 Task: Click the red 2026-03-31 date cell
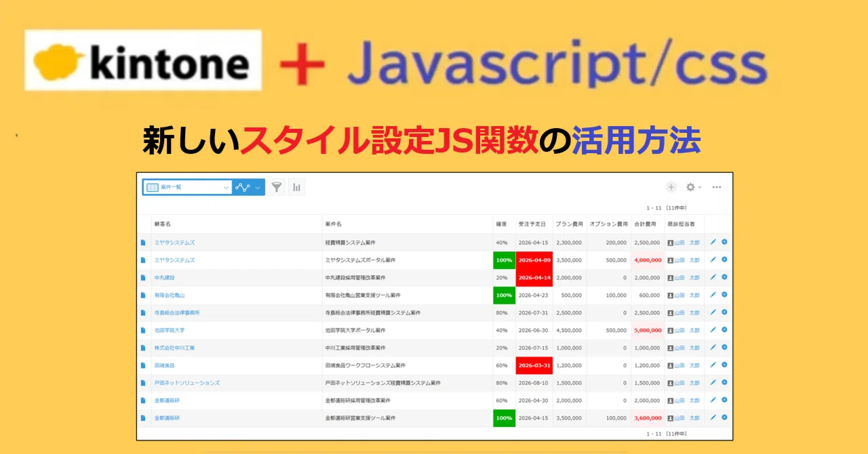click(534, 365)
